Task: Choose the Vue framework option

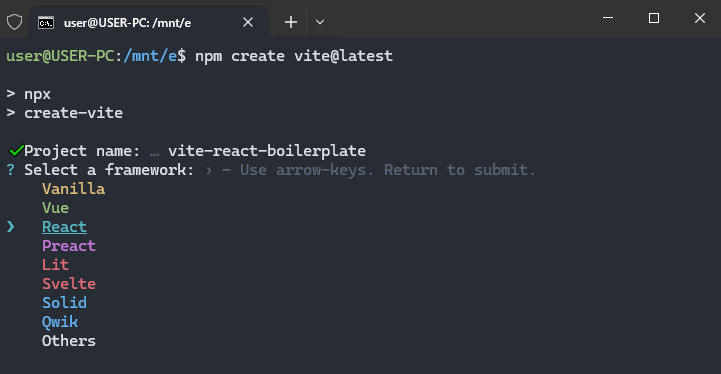Action: click(56, 208)
